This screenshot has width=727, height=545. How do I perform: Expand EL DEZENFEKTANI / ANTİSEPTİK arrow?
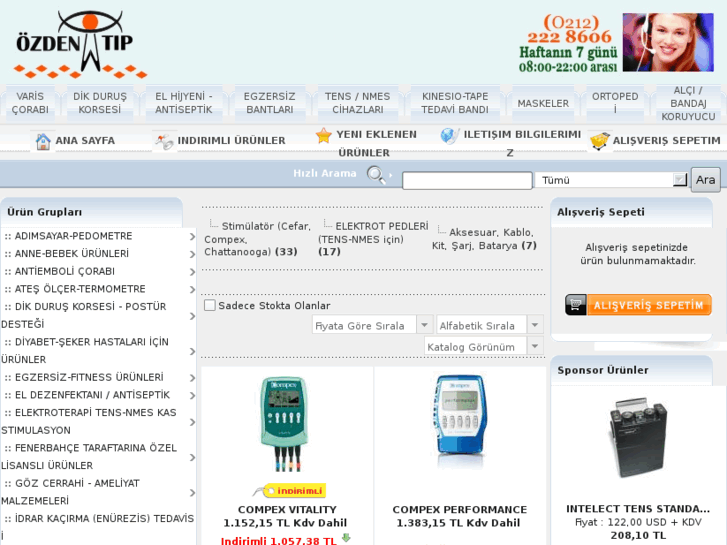click(x=192, y=396)
